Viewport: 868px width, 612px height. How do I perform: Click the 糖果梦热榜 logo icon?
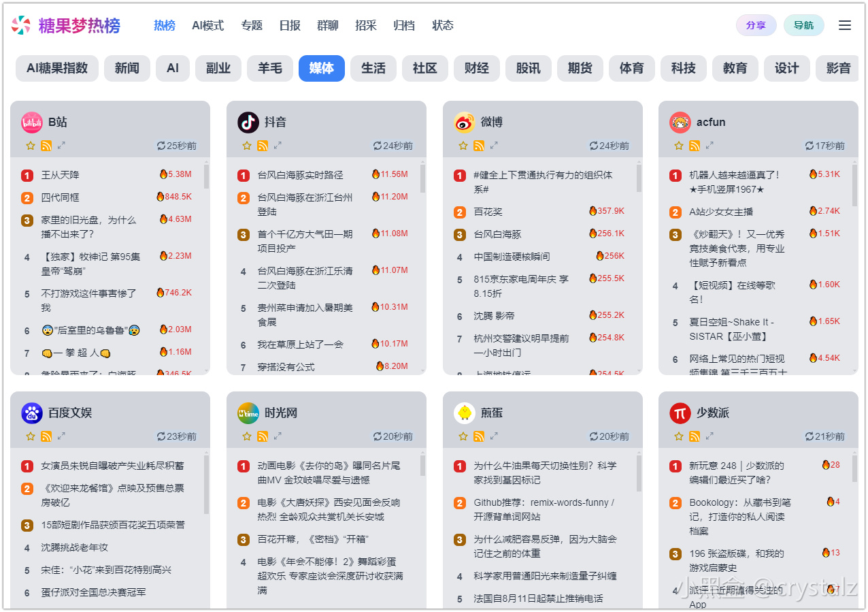[21, 25]
